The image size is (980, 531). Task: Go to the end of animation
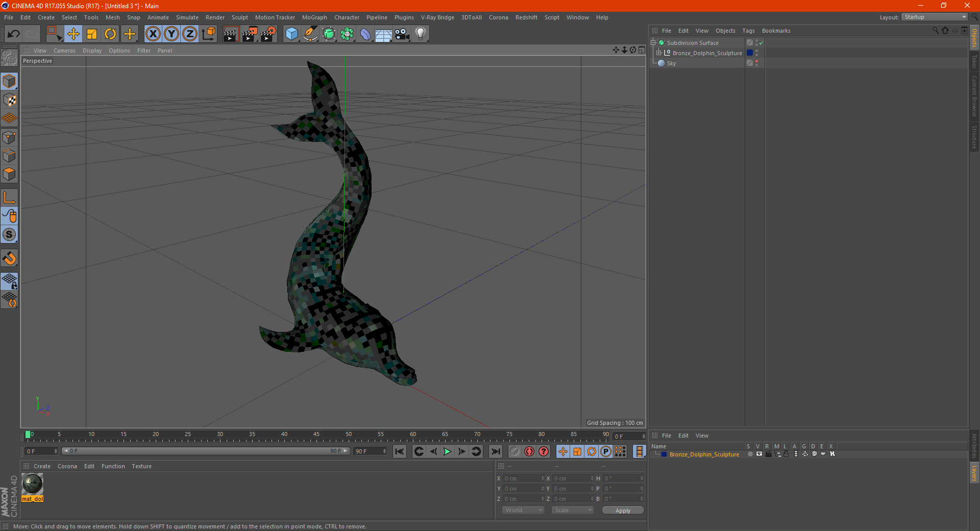(496, 451)
